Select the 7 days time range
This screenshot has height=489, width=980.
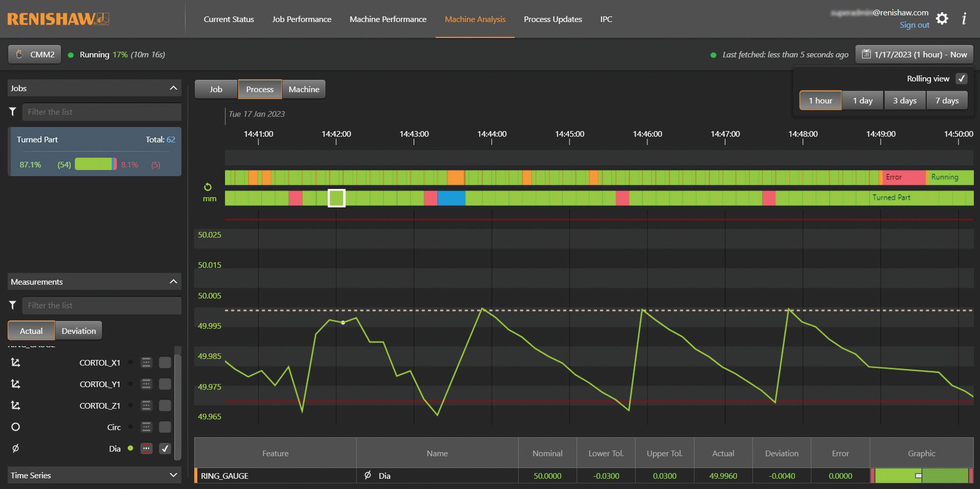point(947,100)
